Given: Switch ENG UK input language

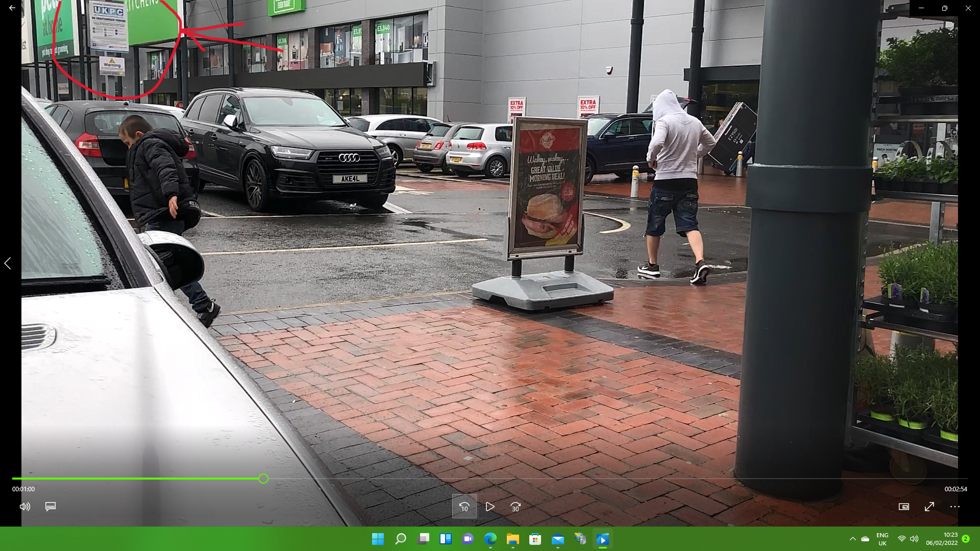Looking at the screenshot, I should 882,539.
